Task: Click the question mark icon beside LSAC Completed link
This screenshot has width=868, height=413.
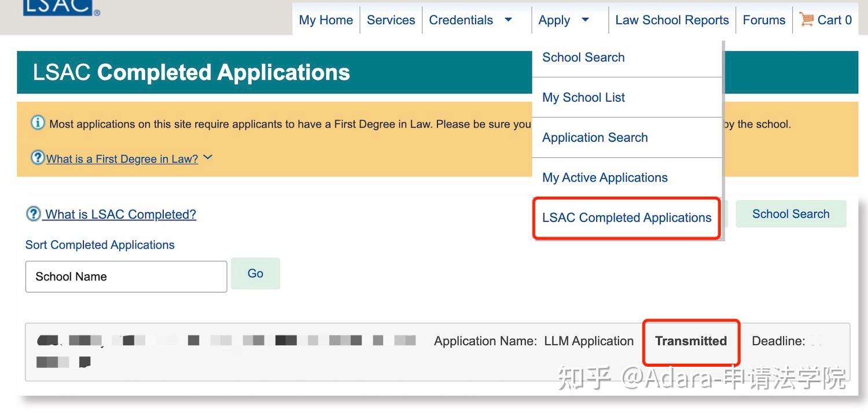Action: tap(33, 214)
